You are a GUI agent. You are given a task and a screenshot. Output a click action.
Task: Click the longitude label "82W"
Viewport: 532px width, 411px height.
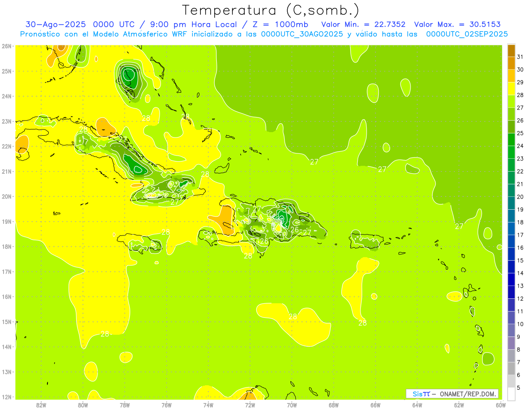click(41, 404)
